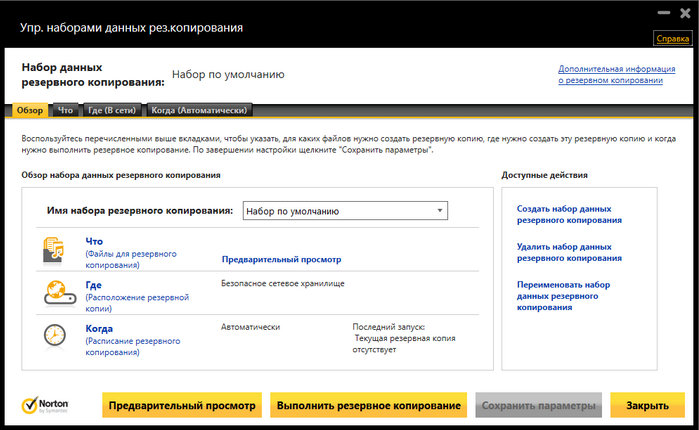
Task: Minimize the backup sets window
Action: click(664, 13)
